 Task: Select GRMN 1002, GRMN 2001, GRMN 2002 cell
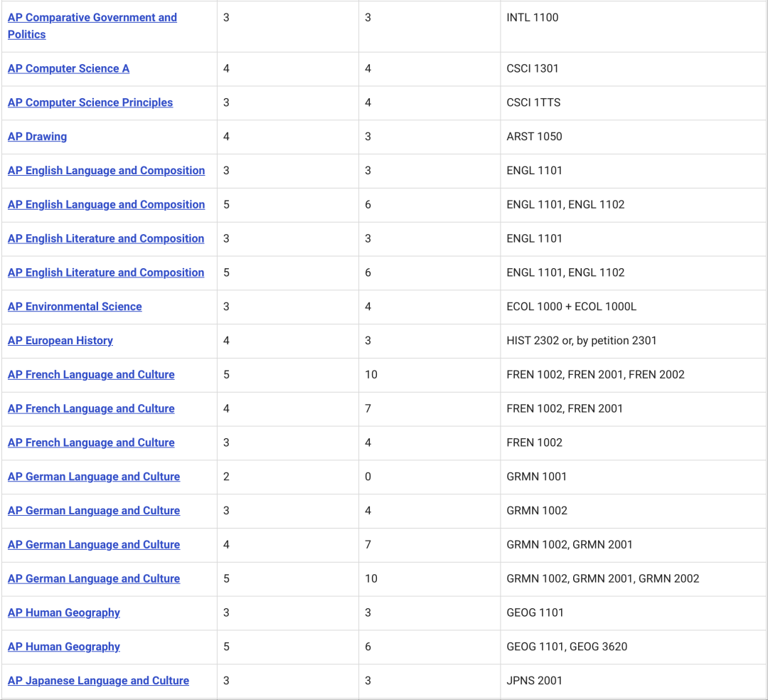pos(633,579)
